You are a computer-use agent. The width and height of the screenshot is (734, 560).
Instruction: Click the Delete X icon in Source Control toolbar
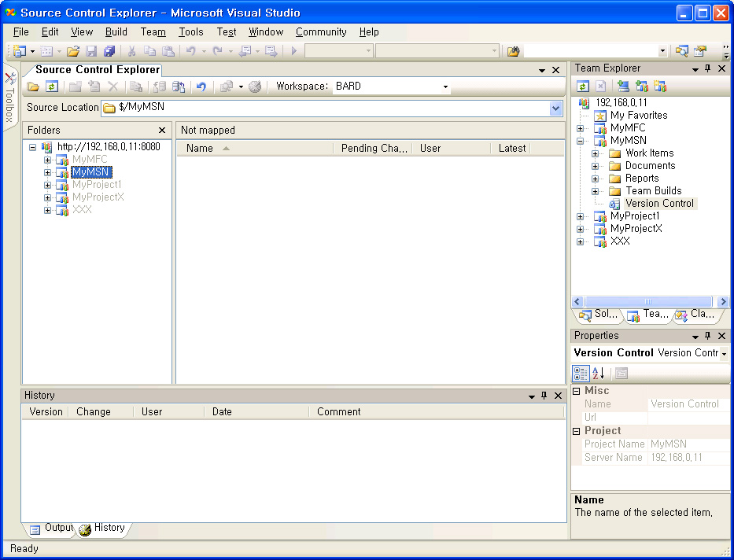point(112,87)
